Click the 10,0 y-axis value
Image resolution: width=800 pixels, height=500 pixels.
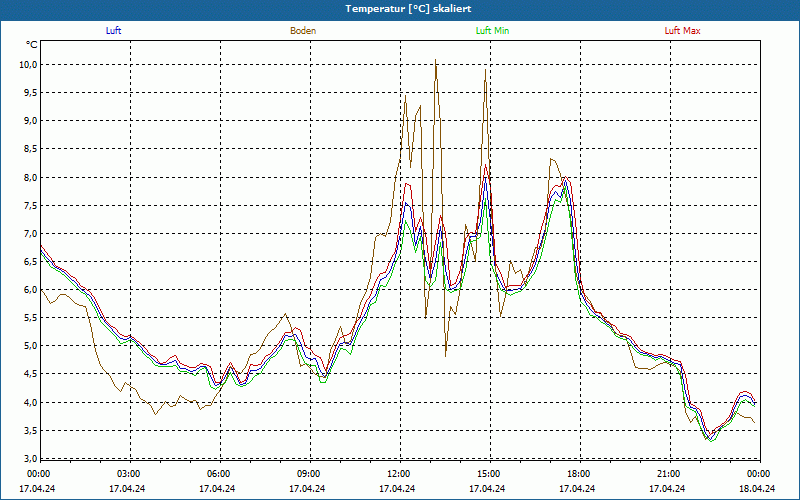tap(28, 64)
